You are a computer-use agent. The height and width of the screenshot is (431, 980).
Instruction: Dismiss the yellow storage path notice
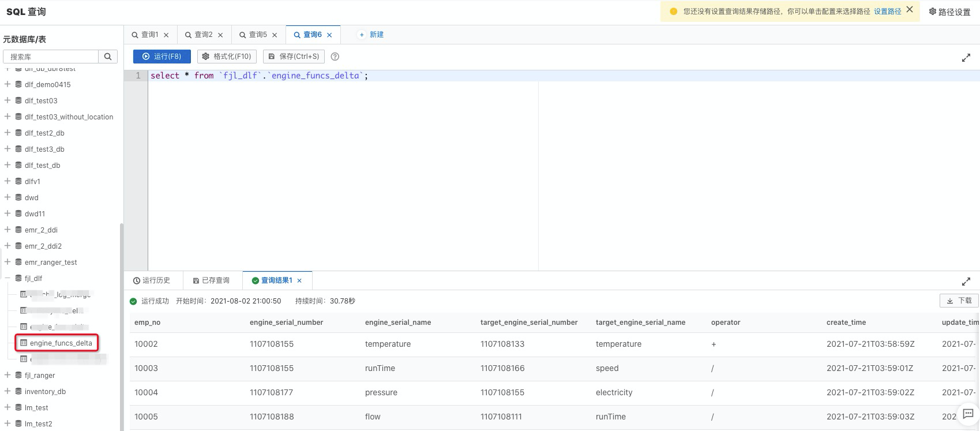910,10
